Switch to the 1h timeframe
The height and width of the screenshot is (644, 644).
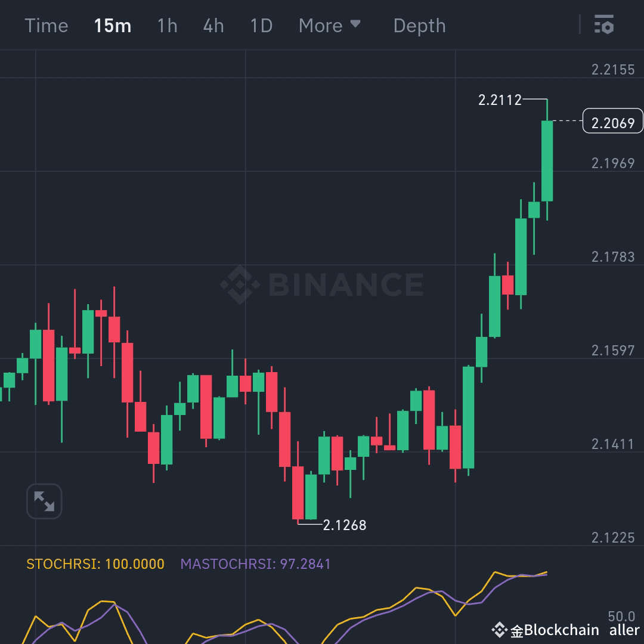click(167, 25)
